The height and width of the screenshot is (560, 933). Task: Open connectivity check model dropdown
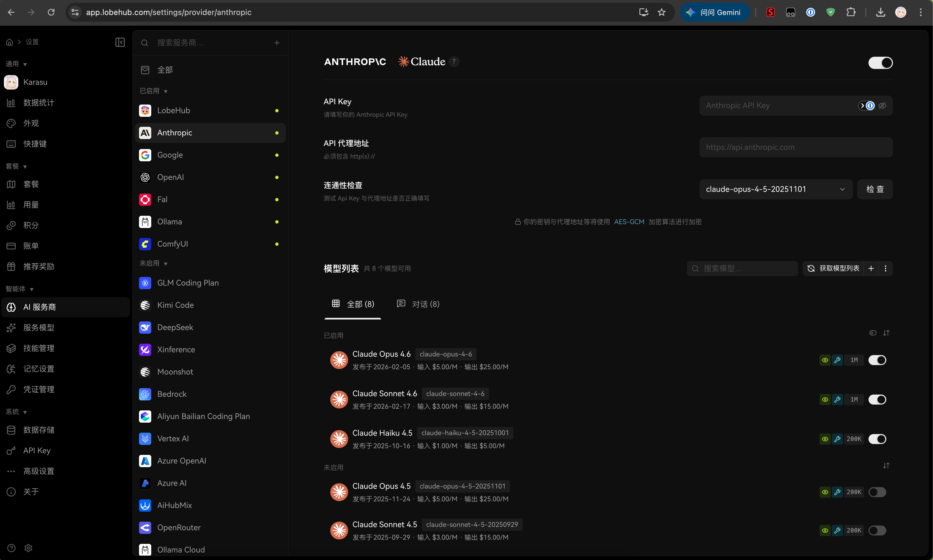coord(776,189)
